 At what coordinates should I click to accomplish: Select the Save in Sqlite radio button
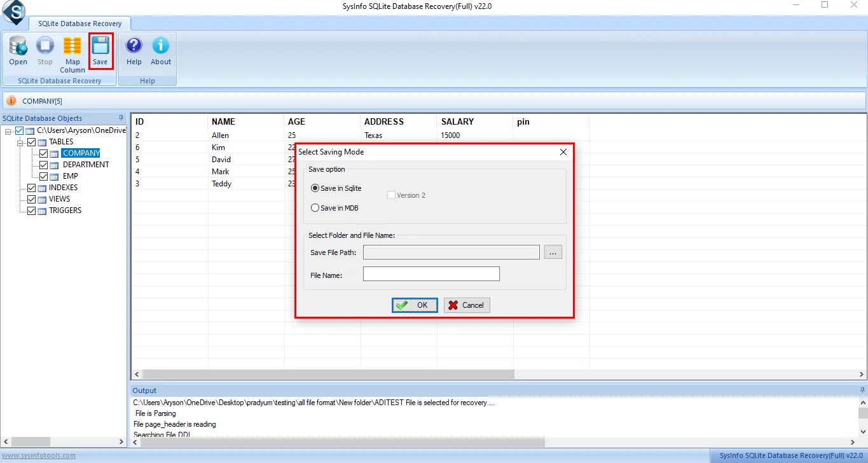pyautogui.click(x=315, y=188)
